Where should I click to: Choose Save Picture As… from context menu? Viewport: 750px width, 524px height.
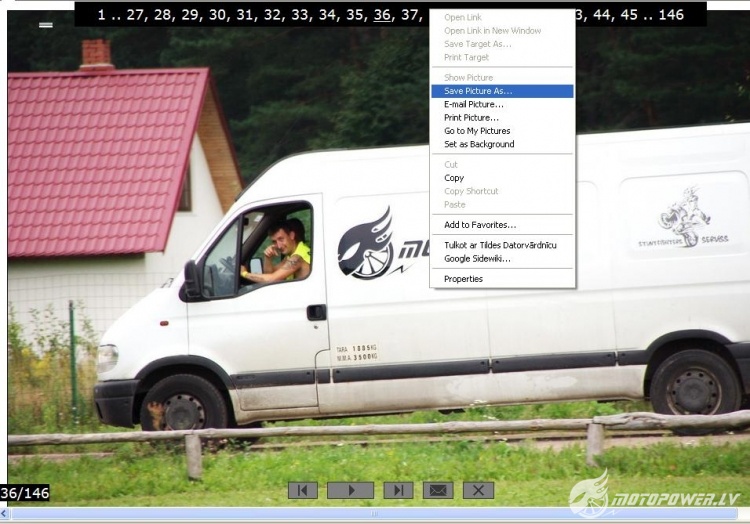[502, 91]
